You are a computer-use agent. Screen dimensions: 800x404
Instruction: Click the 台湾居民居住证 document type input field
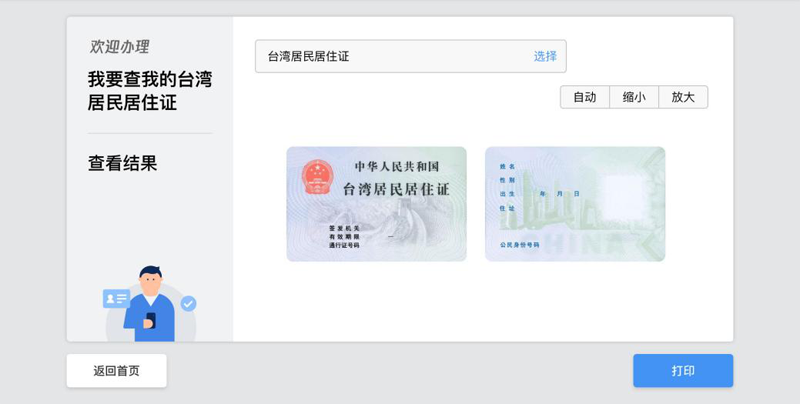pyautogui.click(x=390, y=57)
